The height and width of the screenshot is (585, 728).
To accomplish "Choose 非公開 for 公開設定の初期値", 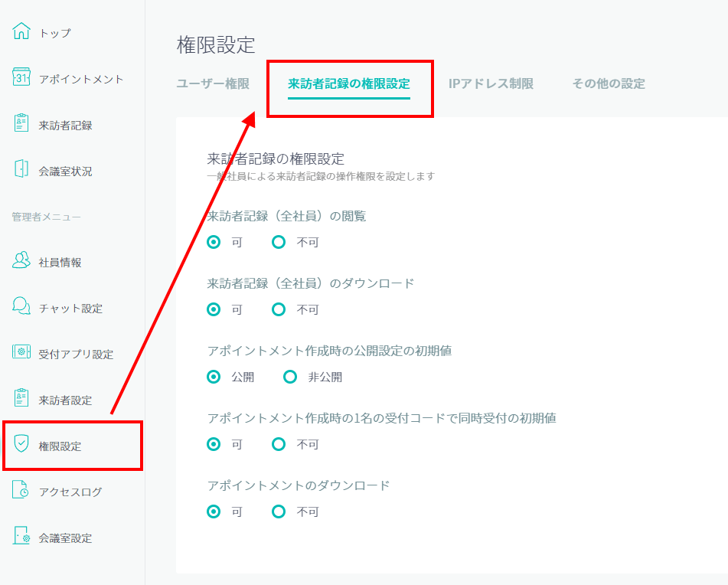I will 290,377.
